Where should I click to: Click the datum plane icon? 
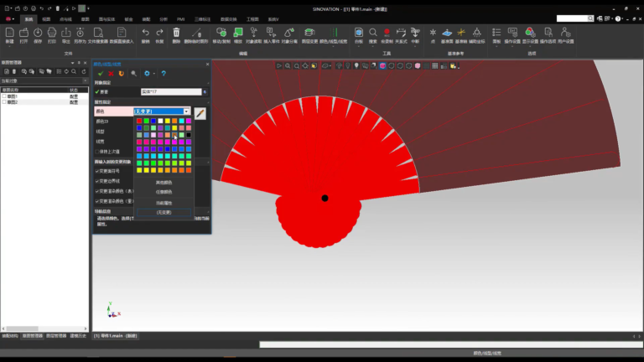[447, 33]
